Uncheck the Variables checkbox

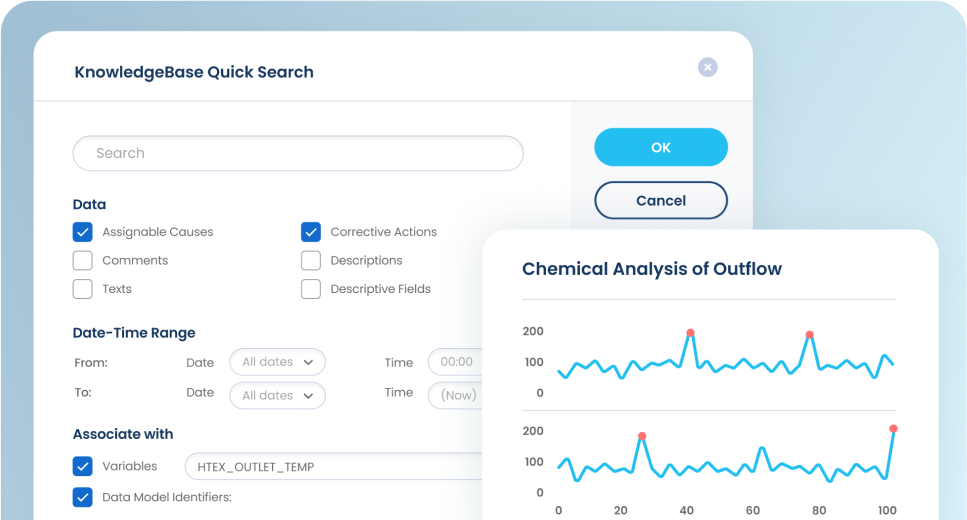83,466
